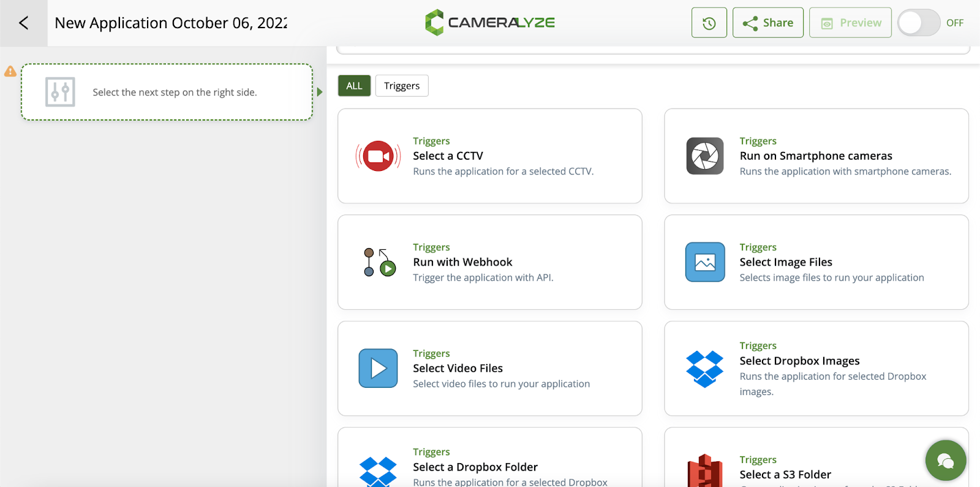Open the version history clock icon
Image resolution: width=980 pixels, height=487 pixels.
click(x=709, y=23)
